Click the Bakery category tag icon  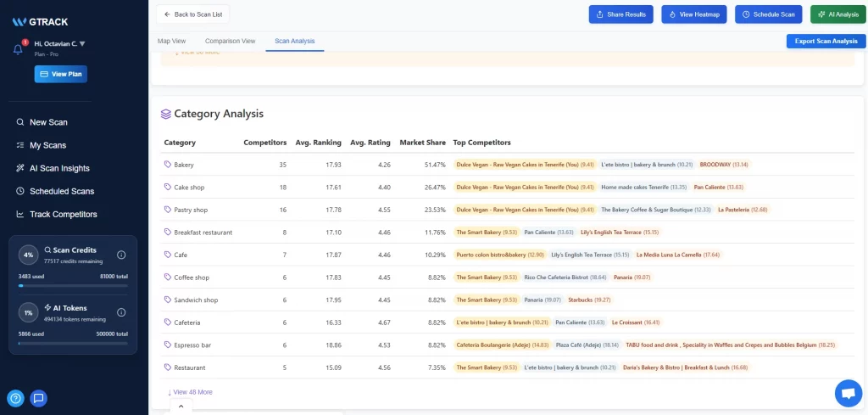click(168, 165)
